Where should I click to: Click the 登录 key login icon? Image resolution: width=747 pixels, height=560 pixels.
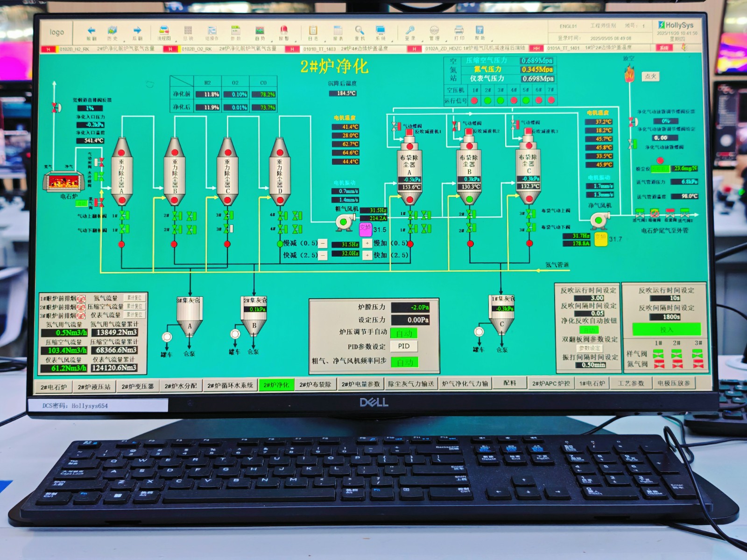click(409, 31)
